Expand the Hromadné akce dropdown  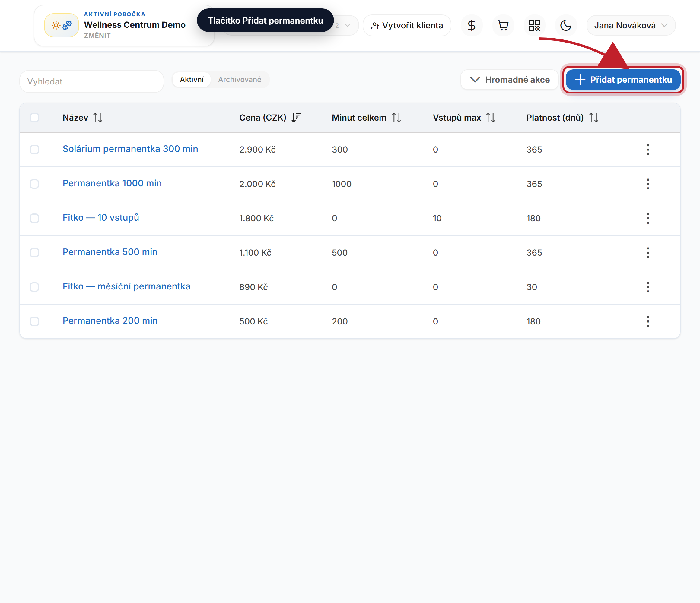click(509, 80)
